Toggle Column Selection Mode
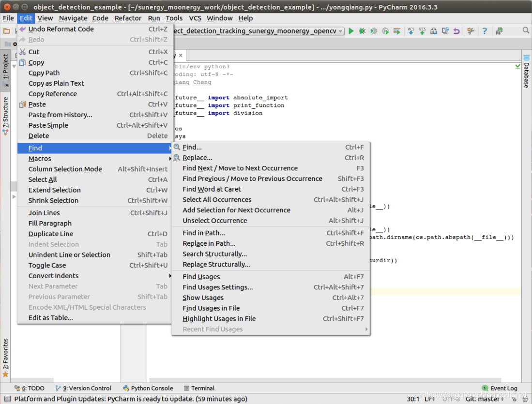Image resolution: width=532 pixels, height=404 pixels. point(65,169)
